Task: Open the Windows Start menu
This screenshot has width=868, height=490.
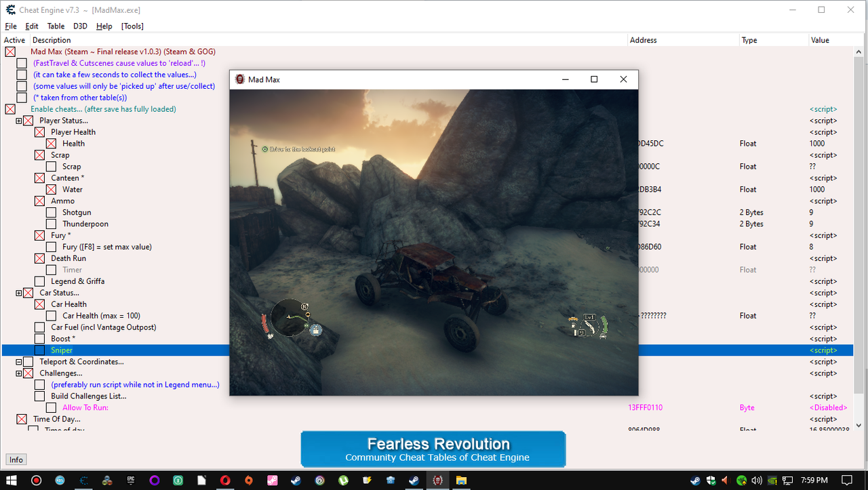Action: 12,481
